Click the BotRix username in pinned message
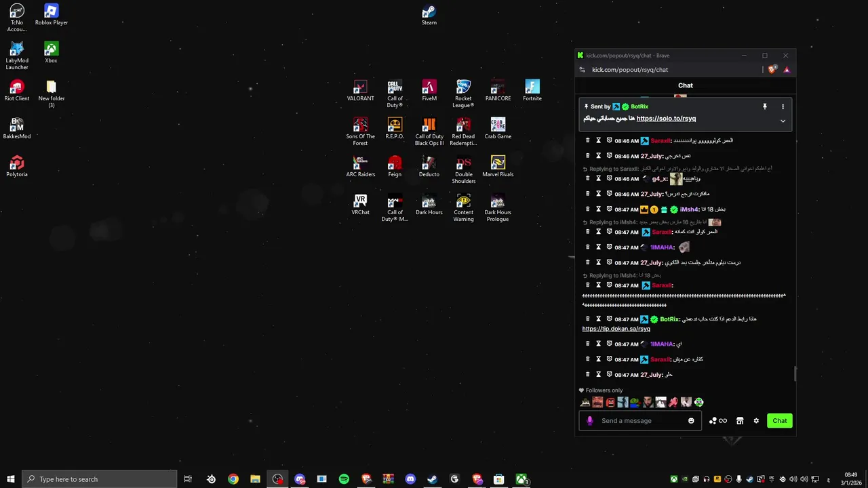Screen dimensions: 868x488 (639, 106)
